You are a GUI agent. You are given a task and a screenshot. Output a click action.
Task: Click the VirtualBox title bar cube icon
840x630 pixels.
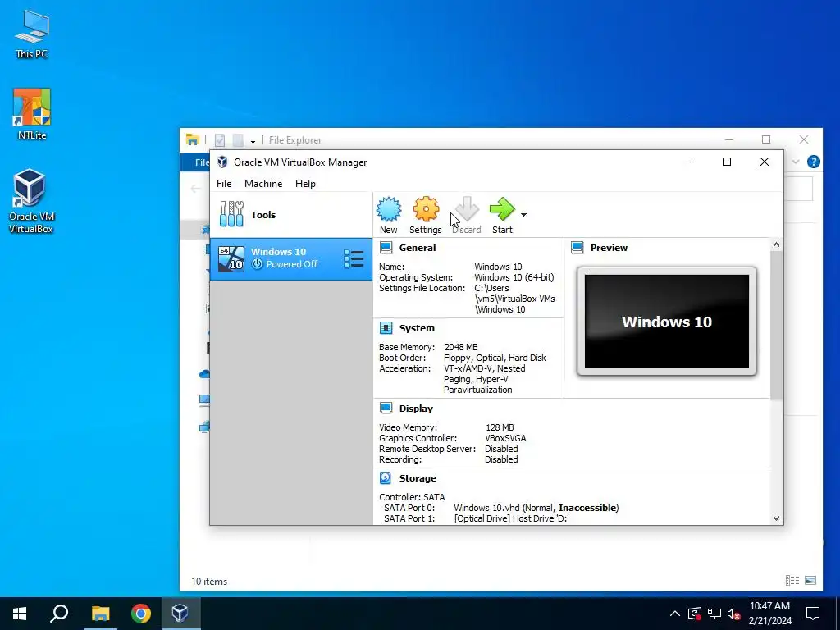[x=222, y=162]
